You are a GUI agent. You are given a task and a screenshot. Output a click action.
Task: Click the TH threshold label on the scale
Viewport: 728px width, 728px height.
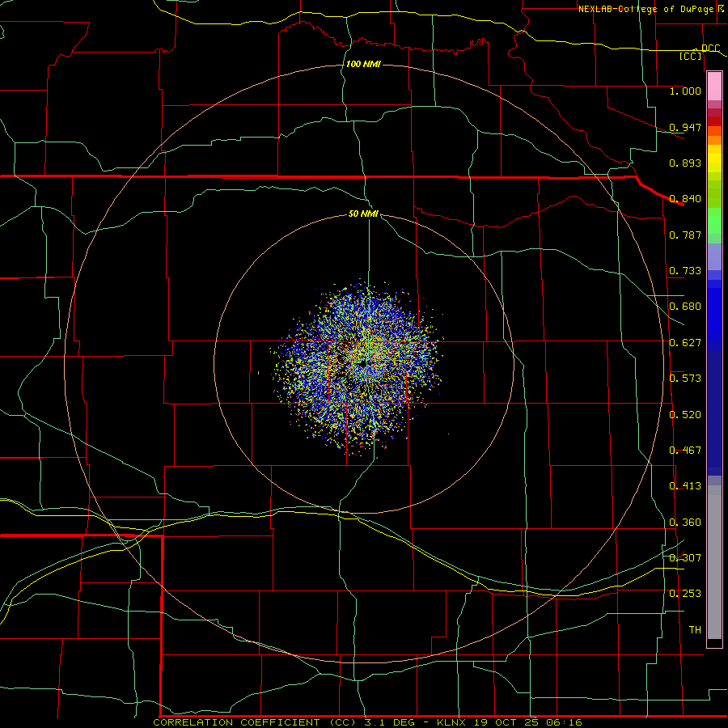point(695,630)
